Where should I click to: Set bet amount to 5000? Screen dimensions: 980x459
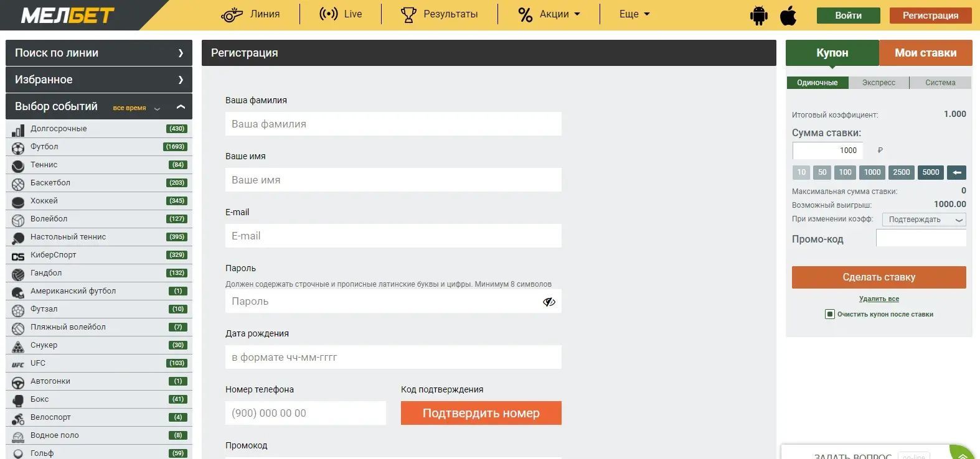click(x=930, y=172)
